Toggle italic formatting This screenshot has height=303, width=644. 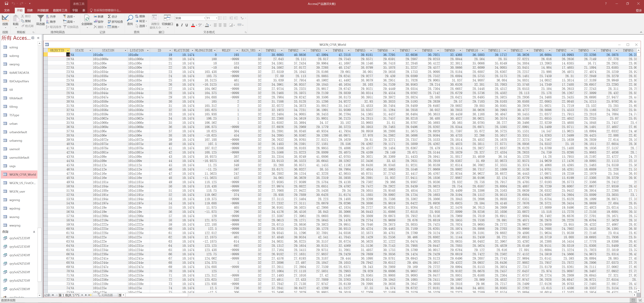click(x=182, y=25)
